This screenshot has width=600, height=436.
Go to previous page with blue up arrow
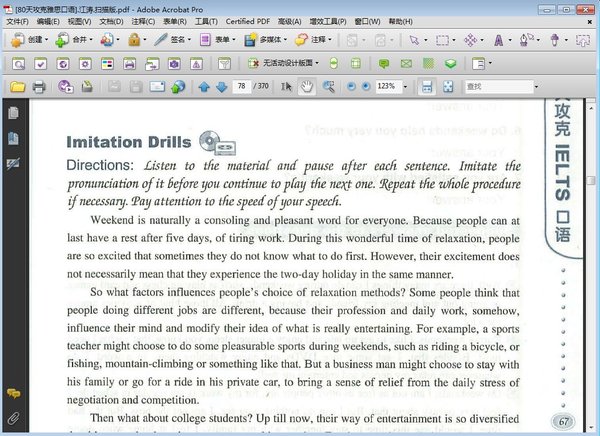tap(204, 87)
